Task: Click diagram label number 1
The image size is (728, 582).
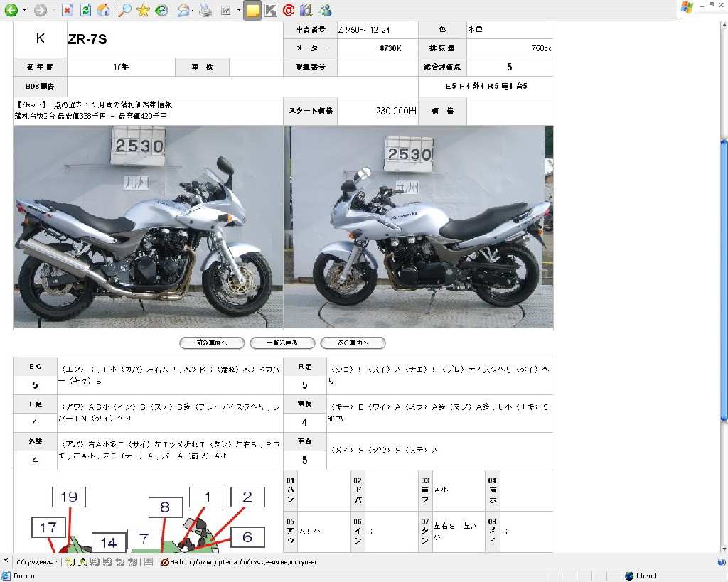Action: click(x=207, y=497)
